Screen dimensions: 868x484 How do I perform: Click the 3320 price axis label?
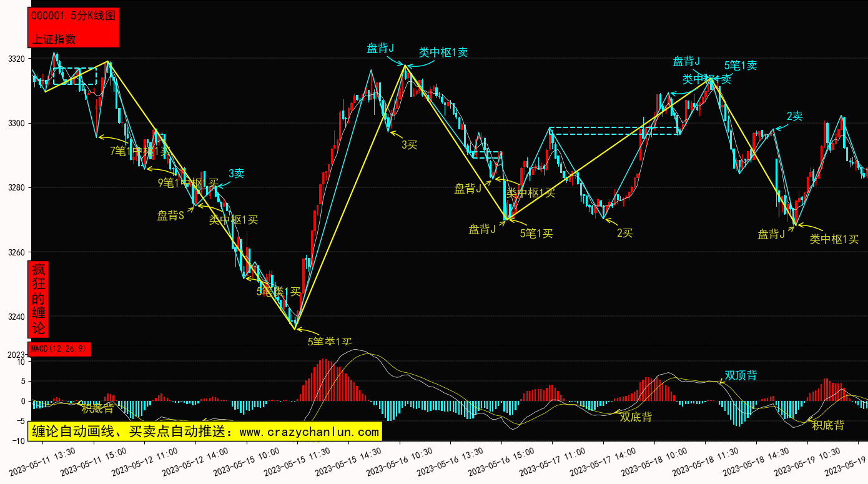tap(16, 59)
